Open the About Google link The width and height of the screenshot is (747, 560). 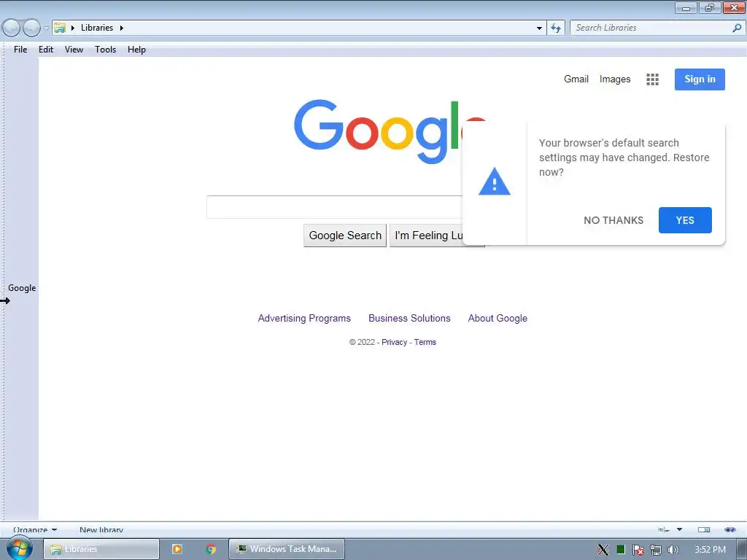click(498, 318)
